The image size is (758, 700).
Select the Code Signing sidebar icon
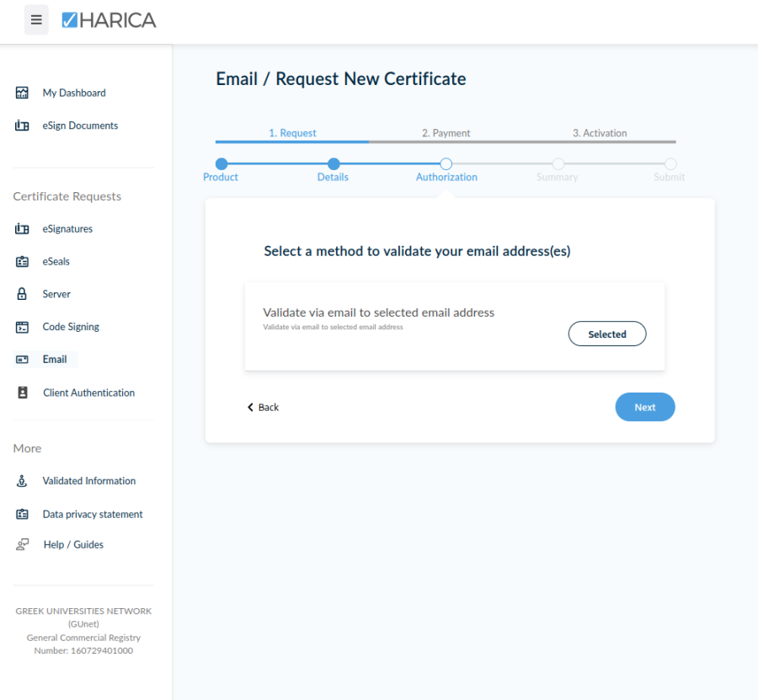click(x=21, y=327)
